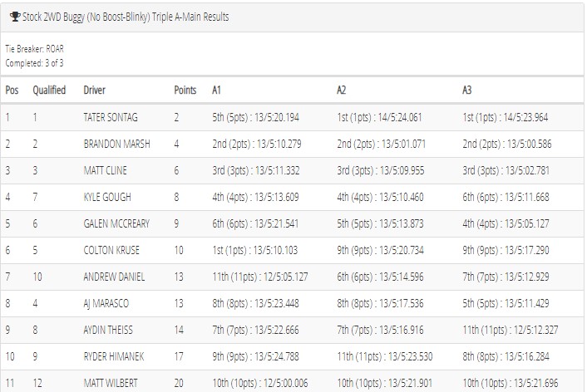Select driver name GALEN MCCREARY
This screenshot has height=392, width=587.
pyautogui.click(x=116, y=223)
